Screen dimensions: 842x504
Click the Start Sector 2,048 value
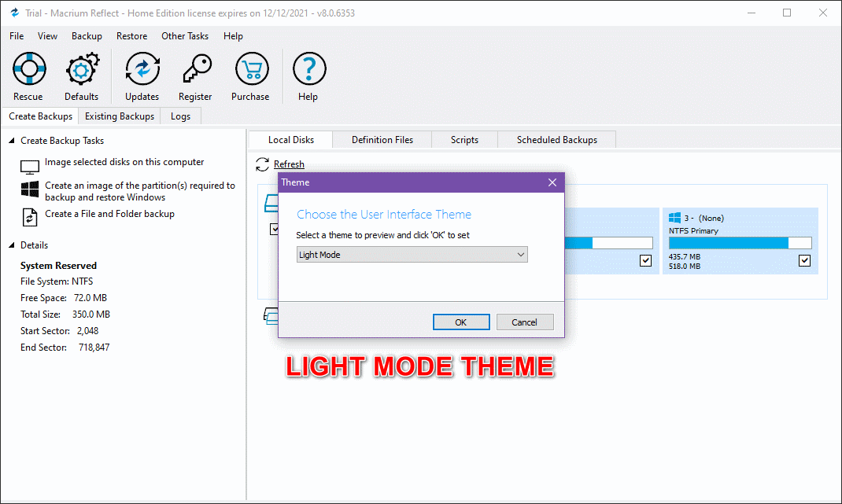(87, 331)
